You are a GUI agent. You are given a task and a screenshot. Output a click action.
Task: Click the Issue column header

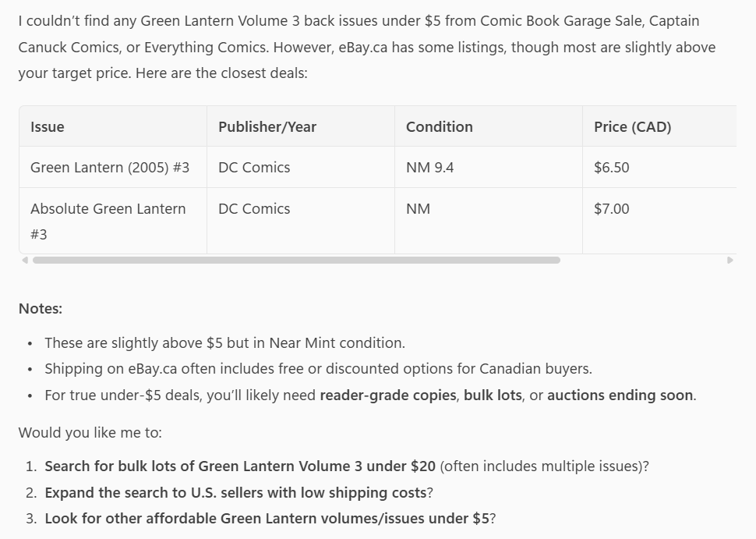(48, 126)
